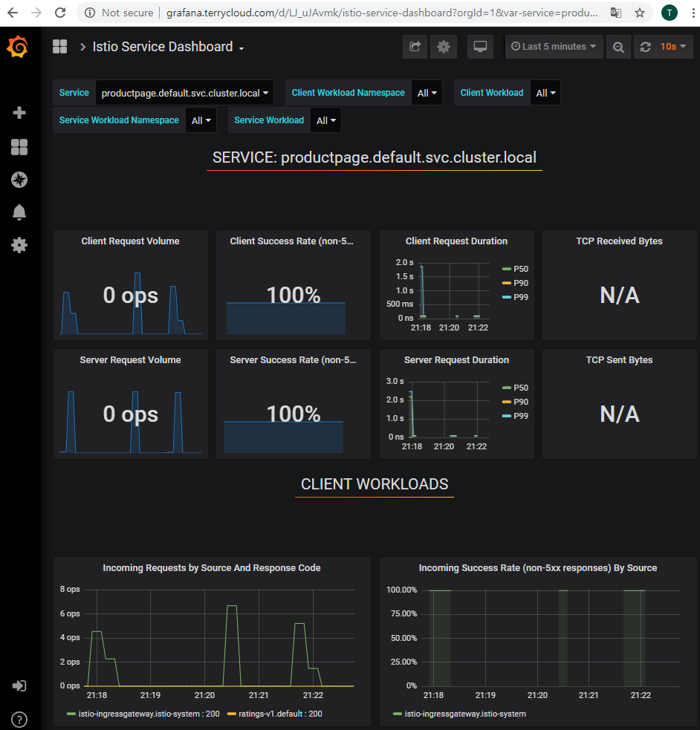Open the Explore compass icon in sidebar
Image resolution: width=700 pixels, height=730 pixels.
(19, 180)
